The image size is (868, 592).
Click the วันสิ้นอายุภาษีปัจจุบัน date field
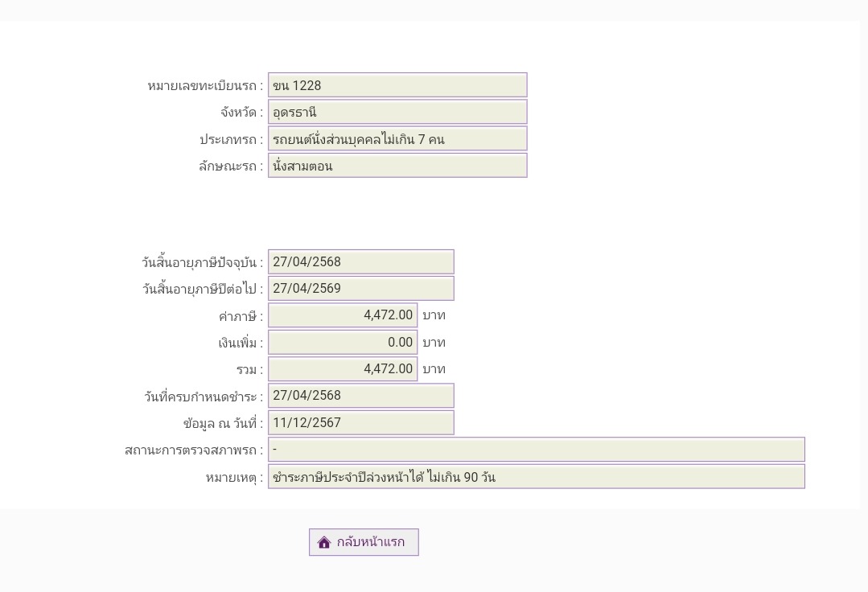360,261
